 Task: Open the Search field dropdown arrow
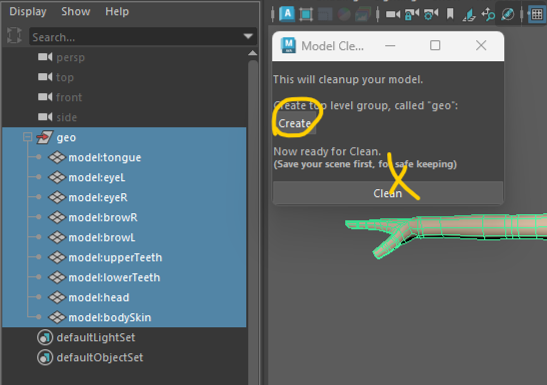[248, 36]
